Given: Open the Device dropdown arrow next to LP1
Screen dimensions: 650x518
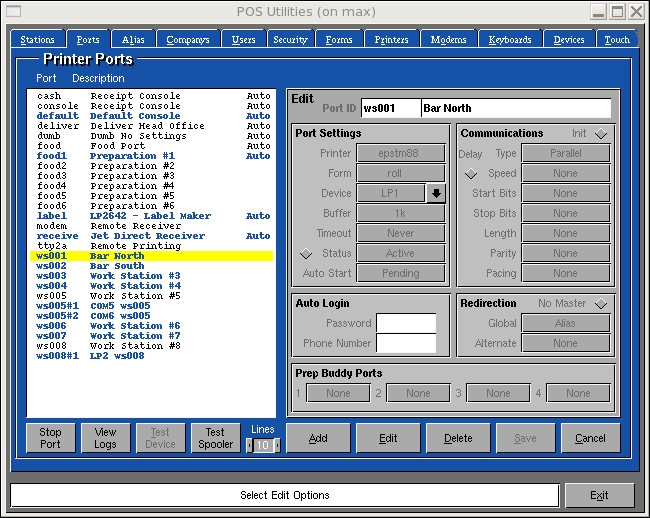Looking at the screenshot, I should click(x=436, y=193).
